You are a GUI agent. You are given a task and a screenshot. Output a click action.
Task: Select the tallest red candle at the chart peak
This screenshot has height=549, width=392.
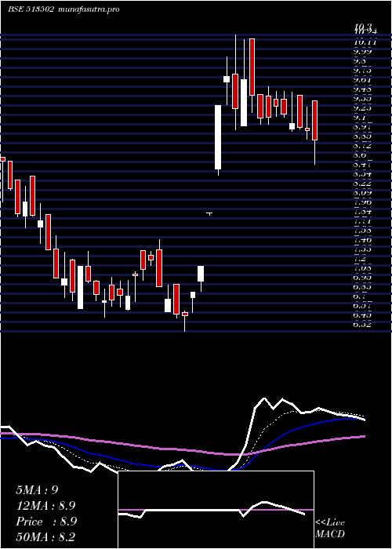[252, 67]
